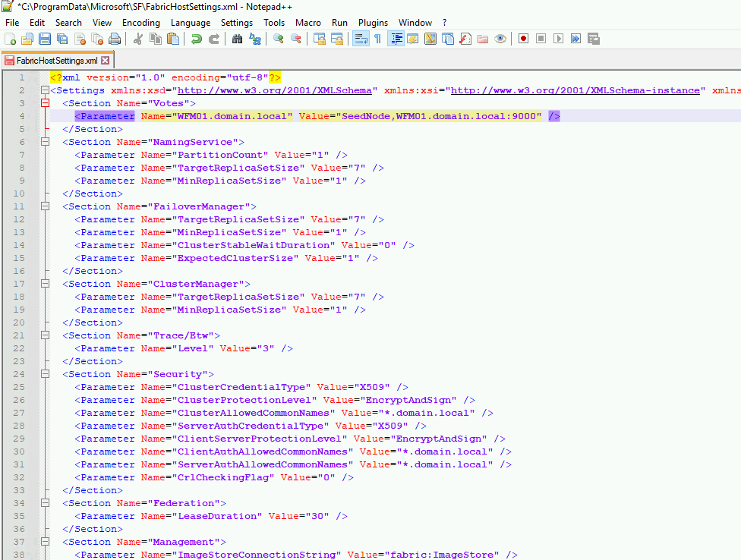Open the File menu
The width and height of the screenshot is (741, 560).
[x=12, y=23]
